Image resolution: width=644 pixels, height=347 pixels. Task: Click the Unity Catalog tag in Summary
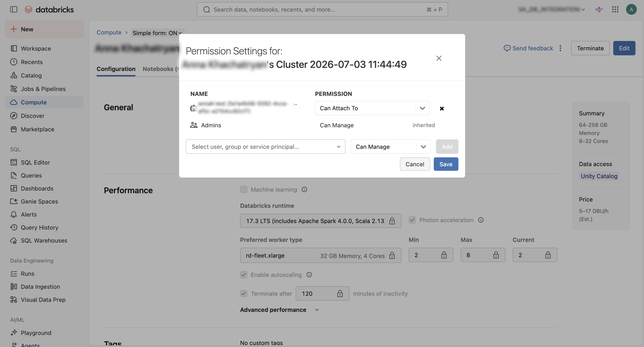click(x=599, y=176)
